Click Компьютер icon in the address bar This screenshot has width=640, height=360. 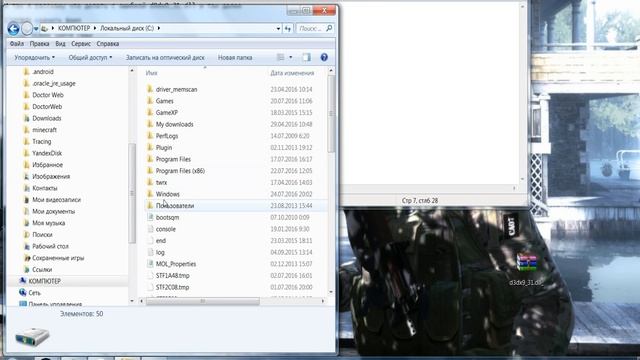44,29
